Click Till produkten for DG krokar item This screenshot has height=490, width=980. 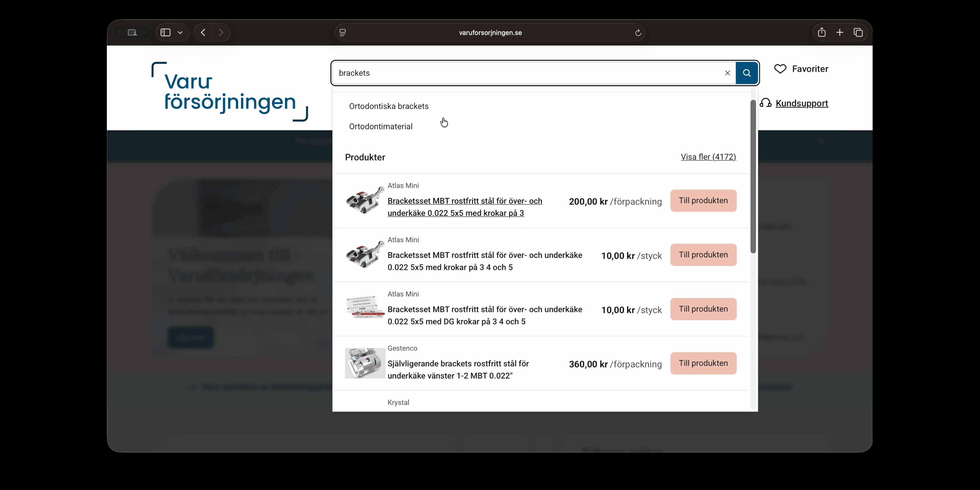[703, 309]
